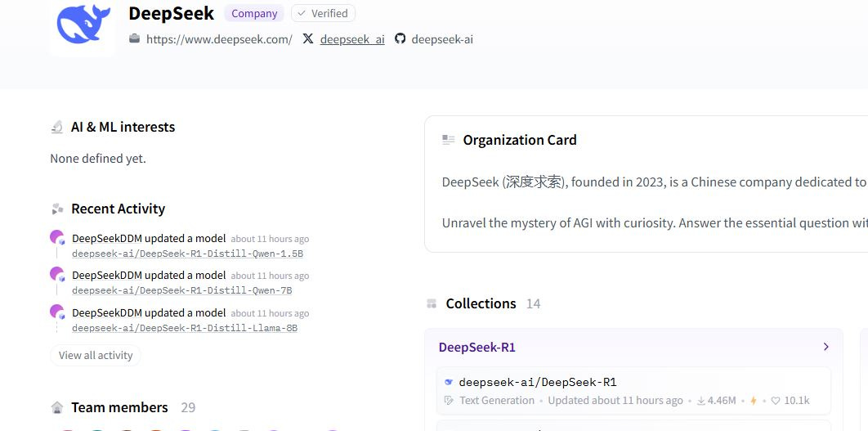
Task: Click the Team members heading
Action: (119, 408)
